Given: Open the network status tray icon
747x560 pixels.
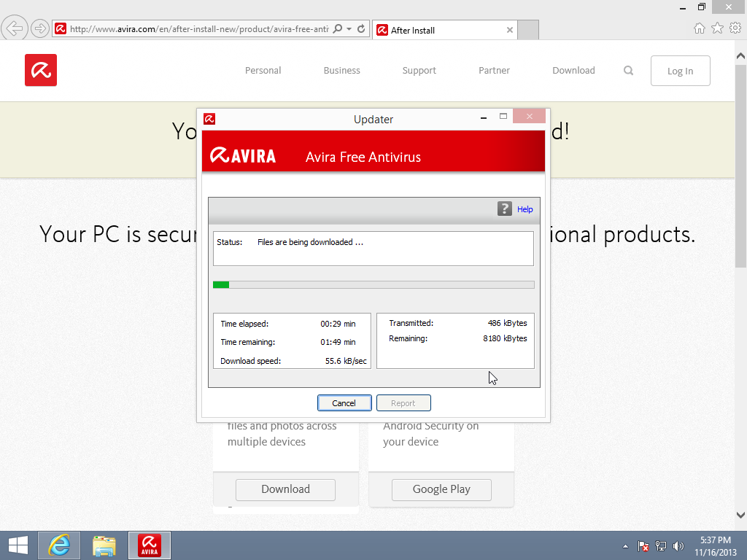Looking at the screenshot, I should [x=661, y=546].
